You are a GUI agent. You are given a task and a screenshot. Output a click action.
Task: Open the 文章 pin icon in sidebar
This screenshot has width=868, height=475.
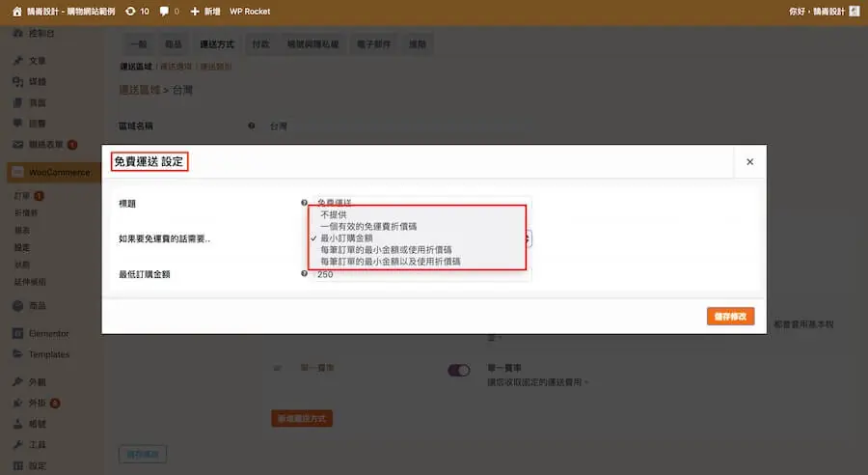(17, 61)
